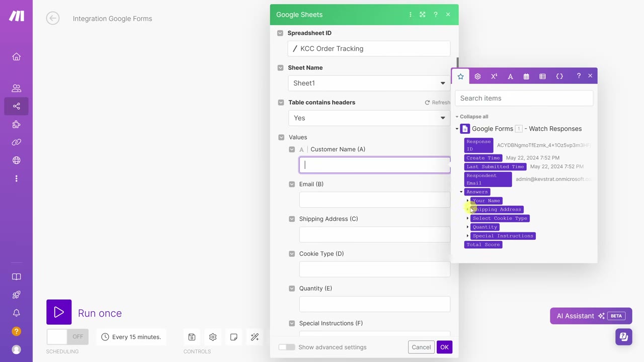
Task: Expand the Google Sheets panel to fullscreen
Action: [423, 15]
